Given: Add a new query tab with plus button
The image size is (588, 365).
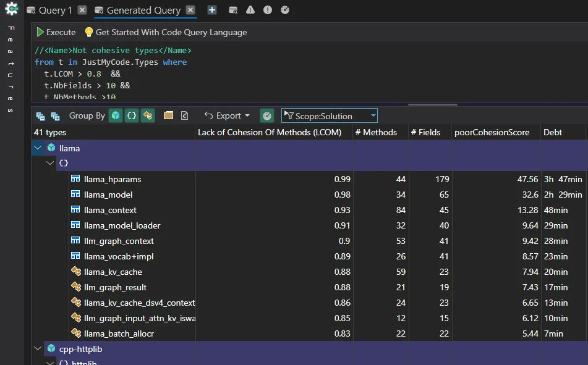Looking at the screenshot, I should pyautogui.click(x=212, y=10).
